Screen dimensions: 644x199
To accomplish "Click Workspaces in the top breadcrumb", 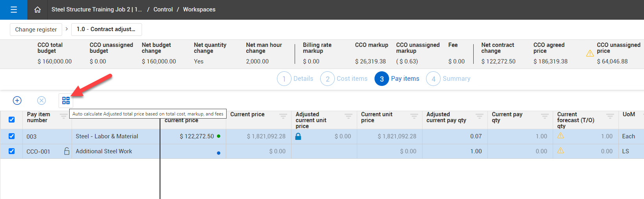I will (x=199, y=9).
